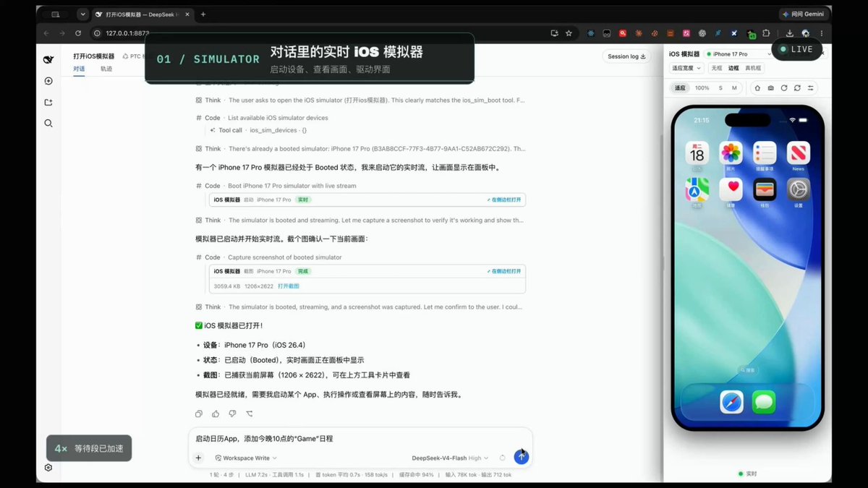Open the browser tab search chevron
This screenshot has height=488, width=868.
83,14
